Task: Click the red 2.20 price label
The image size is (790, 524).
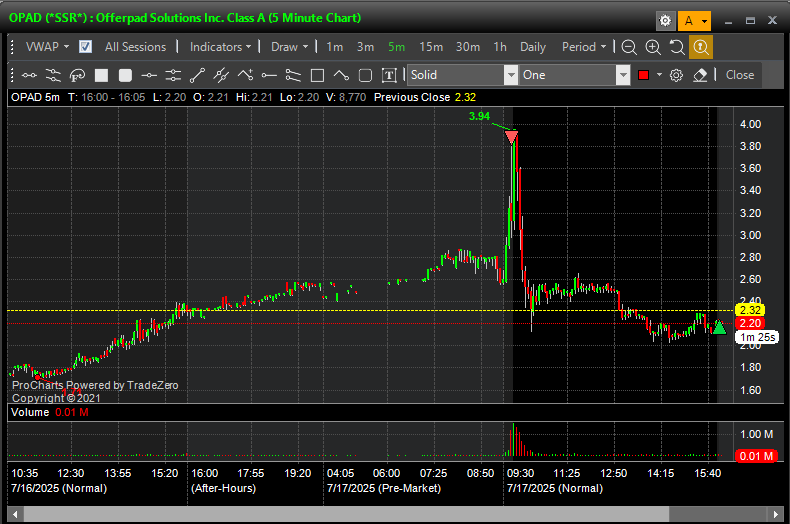Action: pyautogui.click(x=750, y=323)
